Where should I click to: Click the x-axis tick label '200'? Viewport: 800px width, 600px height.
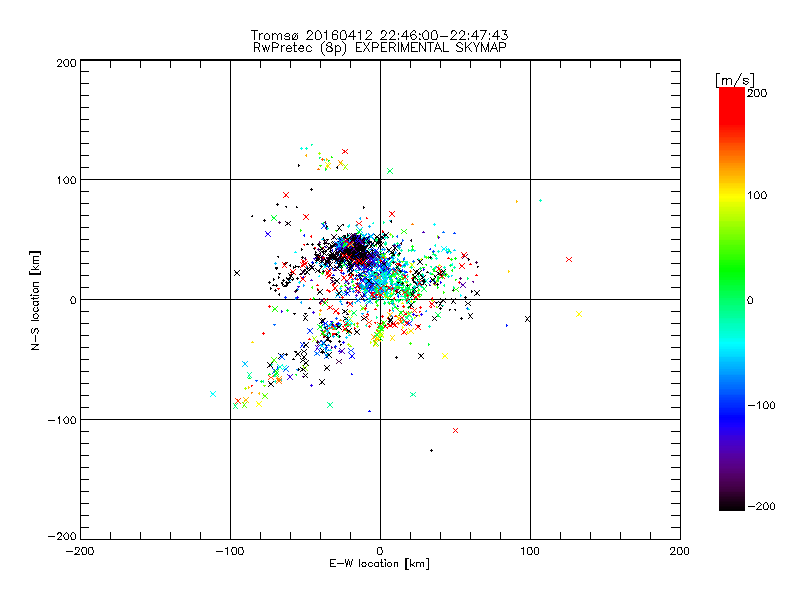(680, 552)
